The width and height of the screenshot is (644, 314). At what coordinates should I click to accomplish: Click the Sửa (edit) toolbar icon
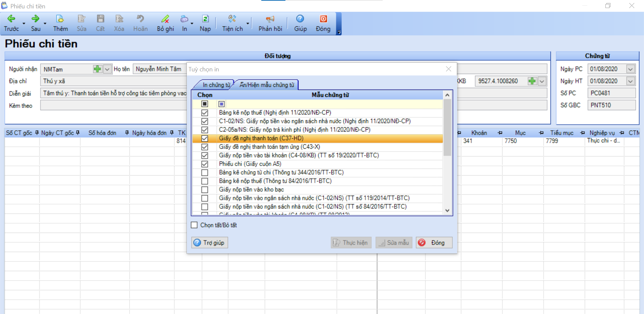82,19
